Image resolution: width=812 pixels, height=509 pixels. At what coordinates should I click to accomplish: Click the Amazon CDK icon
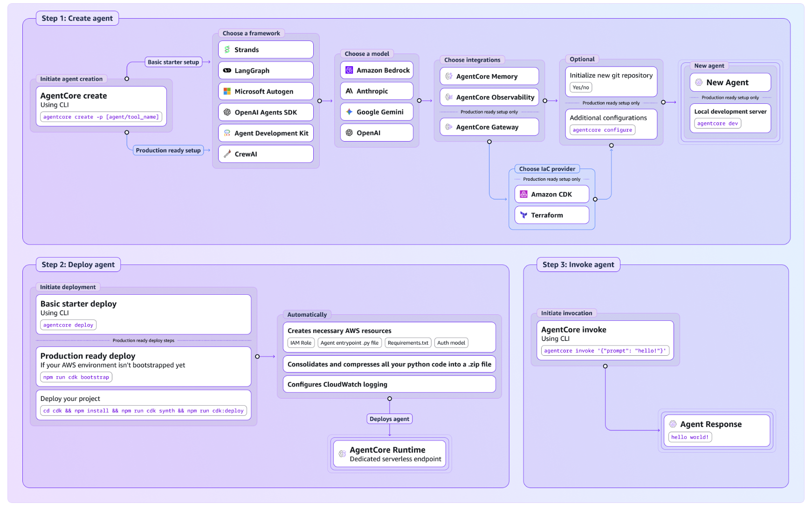(524, 194)
